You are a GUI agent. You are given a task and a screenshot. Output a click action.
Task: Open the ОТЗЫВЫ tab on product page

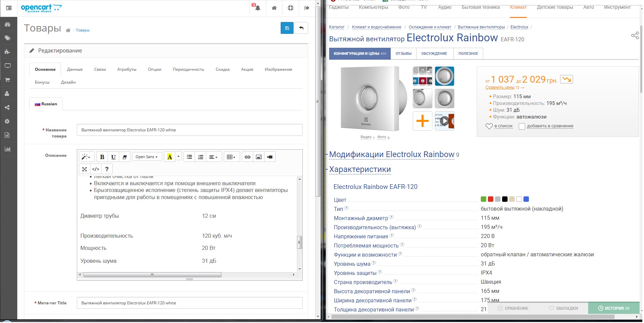[x=404, y=53]
